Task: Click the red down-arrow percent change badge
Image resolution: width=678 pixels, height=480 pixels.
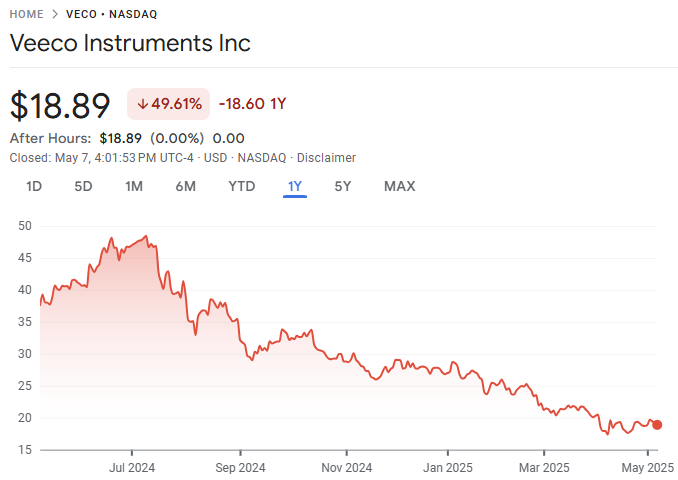Action: pos(168,103)
